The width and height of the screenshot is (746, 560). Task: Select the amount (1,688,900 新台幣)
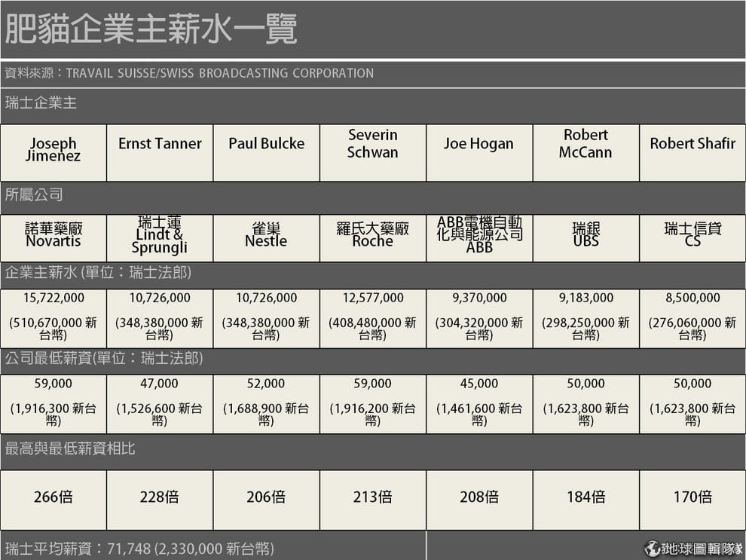coord(267,415)
